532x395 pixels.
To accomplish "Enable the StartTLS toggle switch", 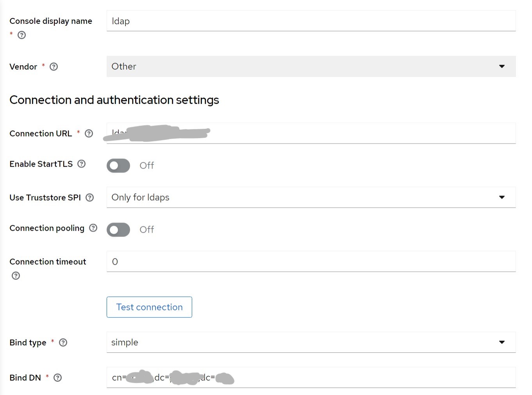I will [118, 165].
